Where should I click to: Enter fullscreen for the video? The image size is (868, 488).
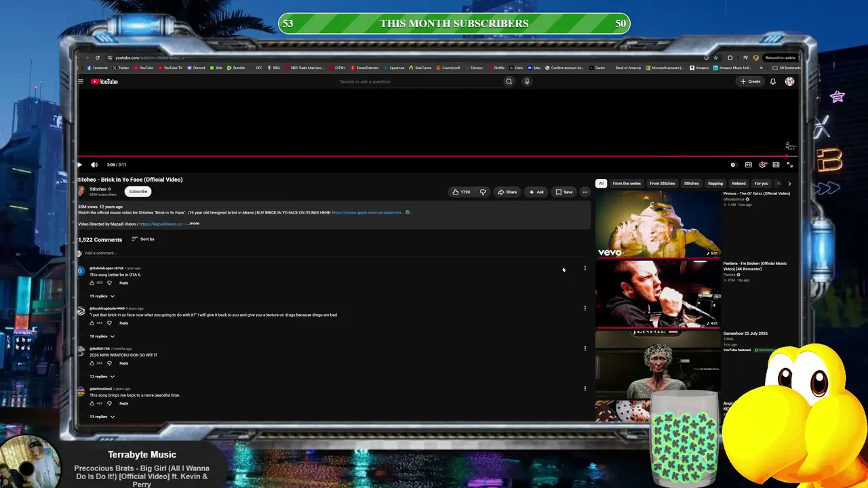(789, 165)
